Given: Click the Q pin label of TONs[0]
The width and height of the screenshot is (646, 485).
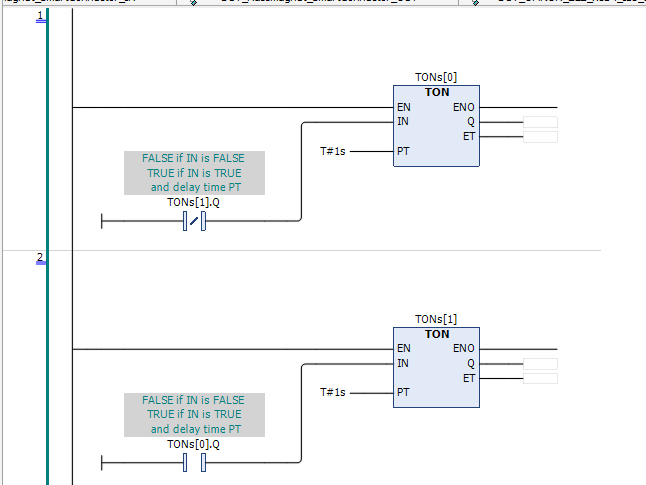Looking at the screenshot, I should click(x=471, y=122).
